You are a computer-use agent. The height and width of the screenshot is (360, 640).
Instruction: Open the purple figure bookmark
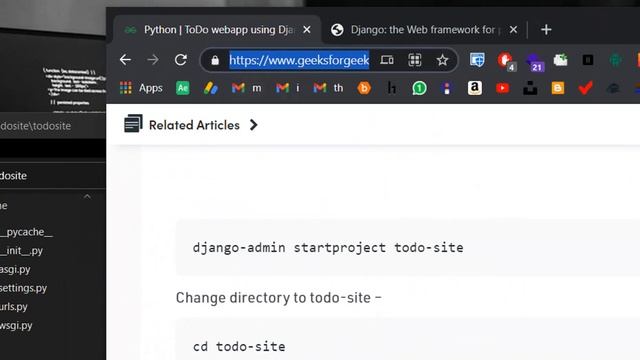point(447,88)
